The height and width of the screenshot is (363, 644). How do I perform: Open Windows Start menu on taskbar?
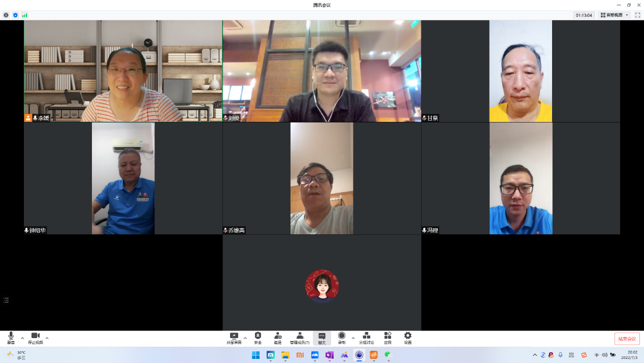pos(255,355)
